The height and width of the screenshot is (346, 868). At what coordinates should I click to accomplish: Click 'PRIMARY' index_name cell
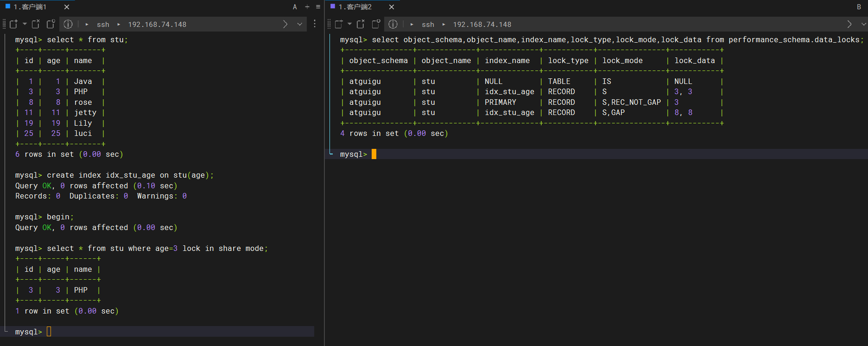pyautogui.click(x=500, y=103)
